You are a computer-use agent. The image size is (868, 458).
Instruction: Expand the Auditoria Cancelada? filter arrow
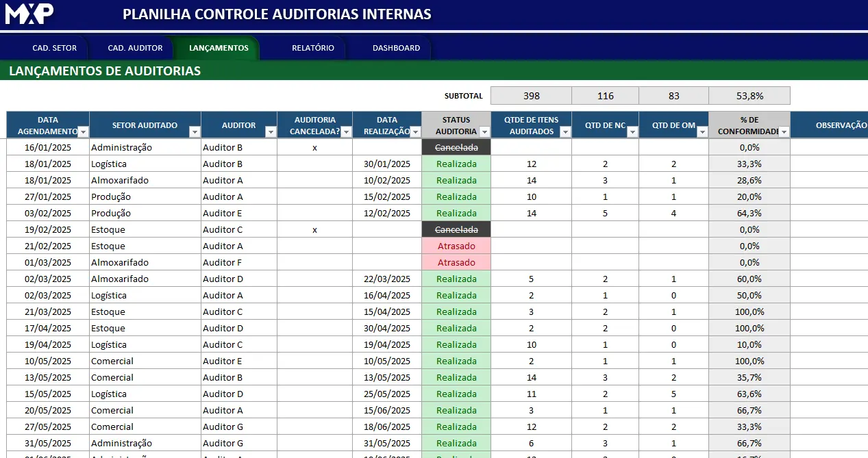(x=346, y=131)
